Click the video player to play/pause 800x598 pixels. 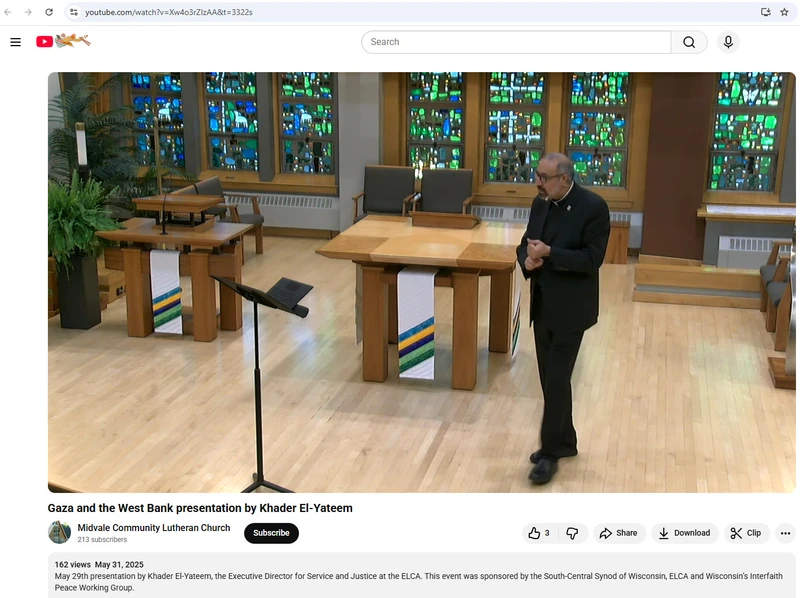pyautogui.click(x=421, y=282)
